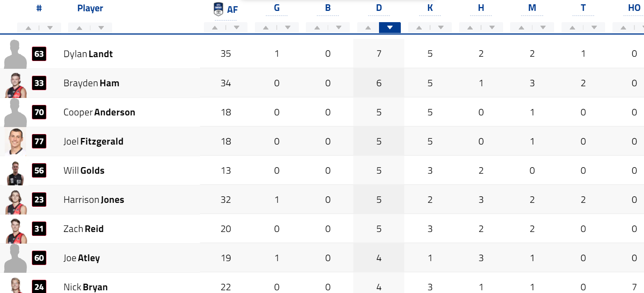
Task: Sort AF column descending with the down arrow
Action: [x=237, y=28]
